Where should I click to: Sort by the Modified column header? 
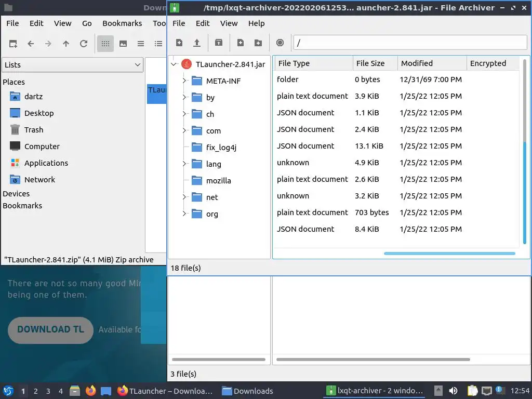432,63
